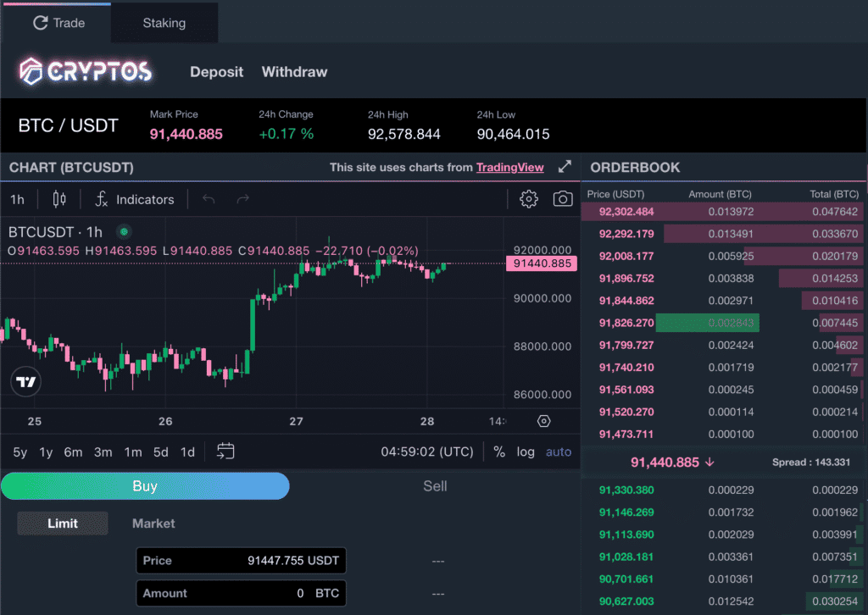Viewport: 868px width, 615px height.
Task: Toggle auto scaling on the chart
Action: pyautogui.click(x=558, y=452)
